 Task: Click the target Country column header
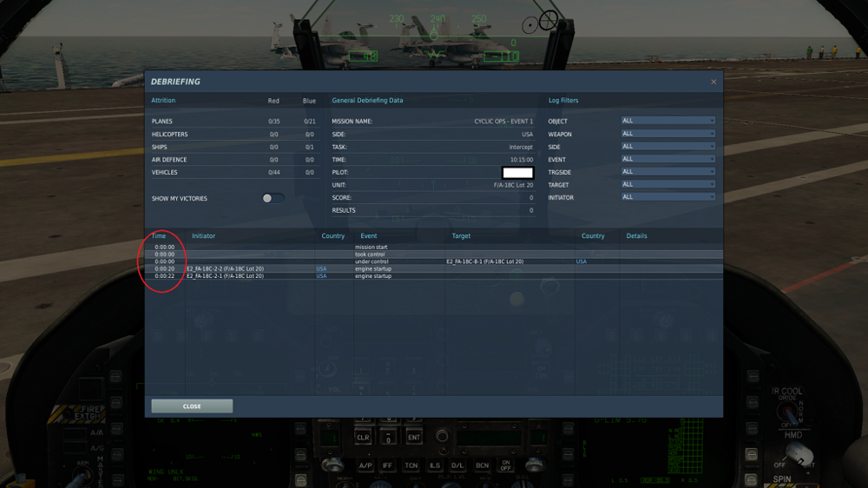point(593,236)
